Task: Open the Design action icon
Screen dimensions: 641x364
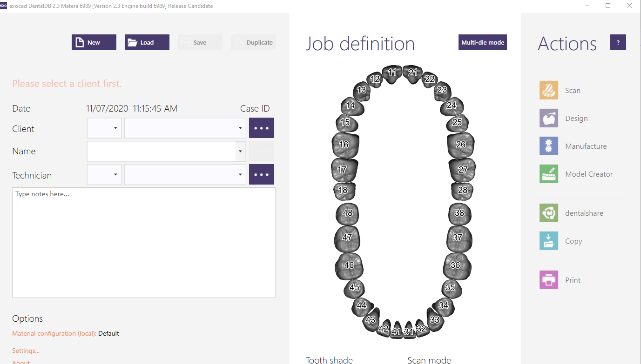Action: click(549, 118)
